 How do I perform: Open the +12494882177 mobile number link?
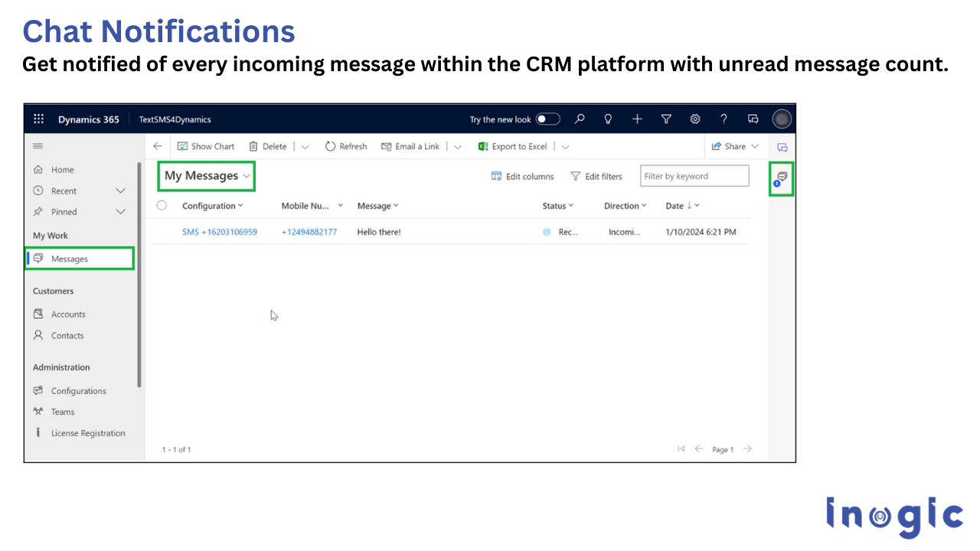coord(309,232)
